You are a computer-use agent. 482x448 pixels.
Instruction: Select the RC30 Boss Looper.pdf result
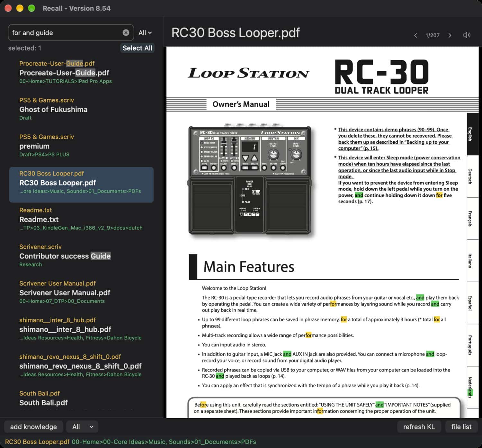click(x=81, y=184)
